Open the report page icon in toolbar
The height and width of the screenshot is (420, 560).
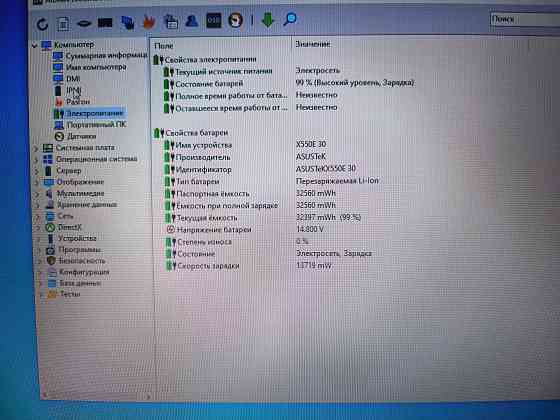point(63,24)
